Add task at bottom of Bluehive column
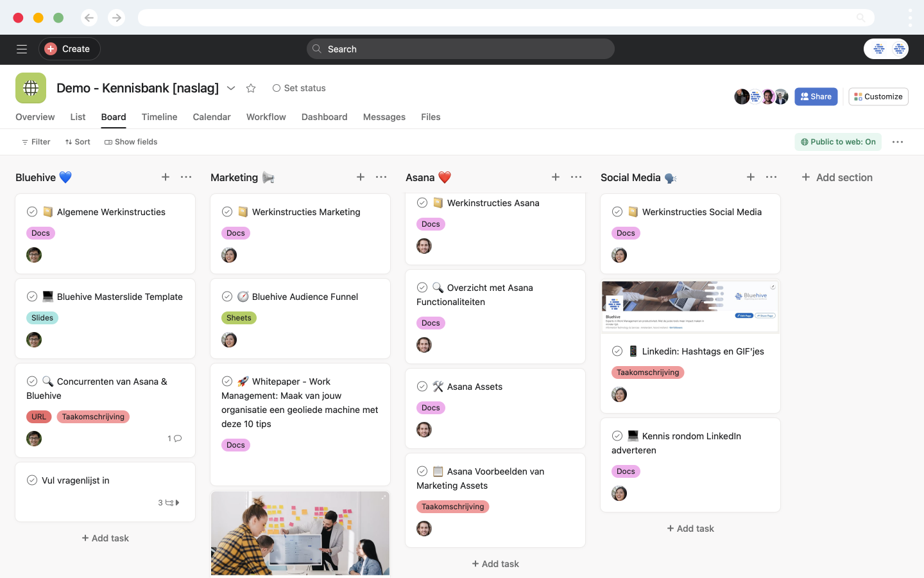The width and height of the screenshot is (924, 578). click(x=105, y=538)
